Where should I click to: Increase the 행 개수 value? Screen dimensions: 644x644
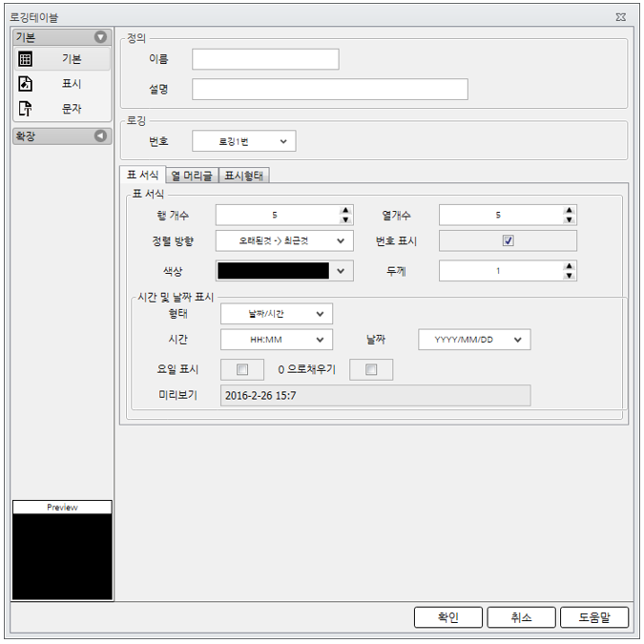point(345,210)
